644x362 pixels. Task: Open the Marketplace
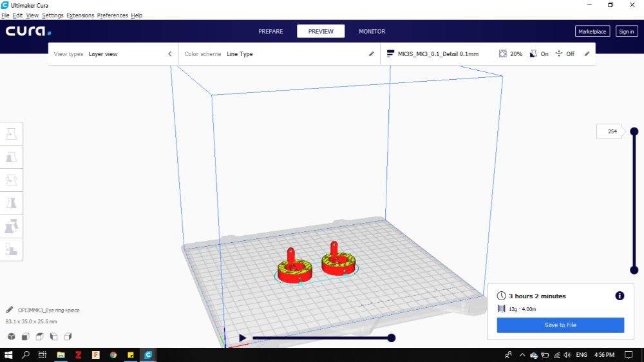pos(592,31)
